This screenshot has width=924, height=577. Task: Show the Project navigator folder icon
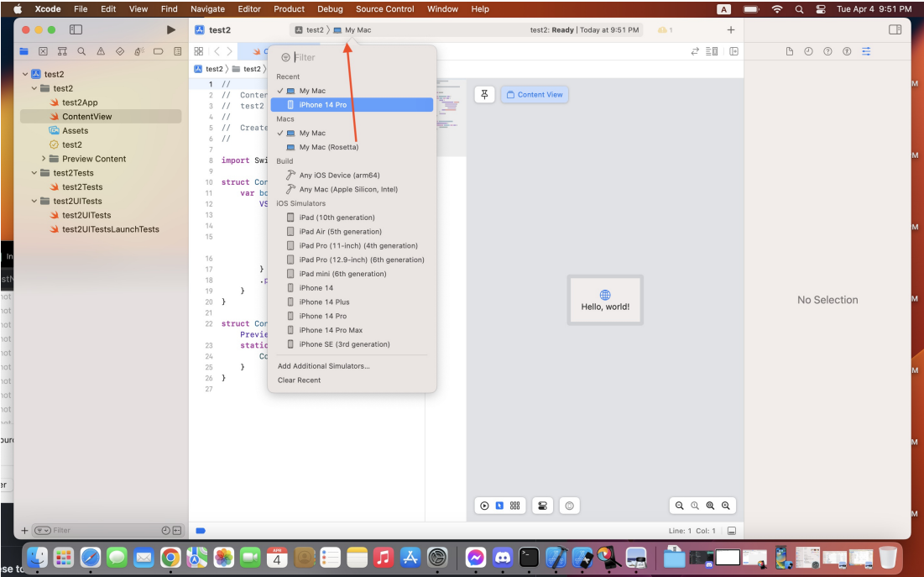[23, 51]
